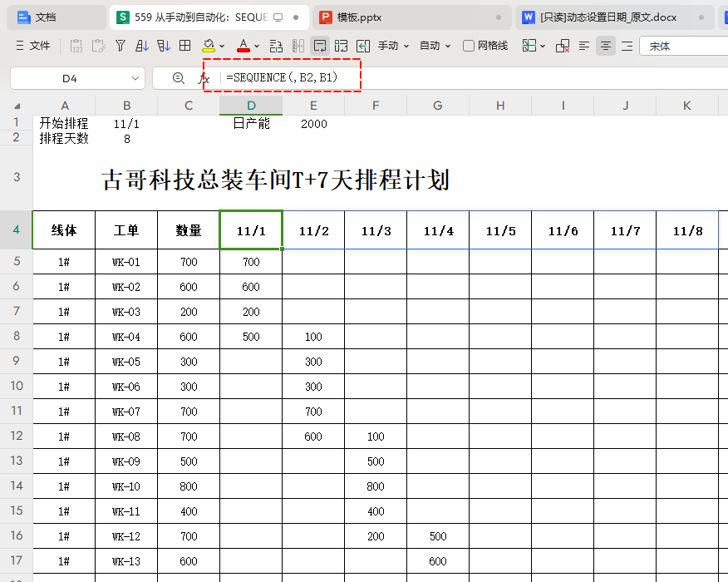Click the filter funnel icon
728x582 pixels.
(x=121, y=46)
